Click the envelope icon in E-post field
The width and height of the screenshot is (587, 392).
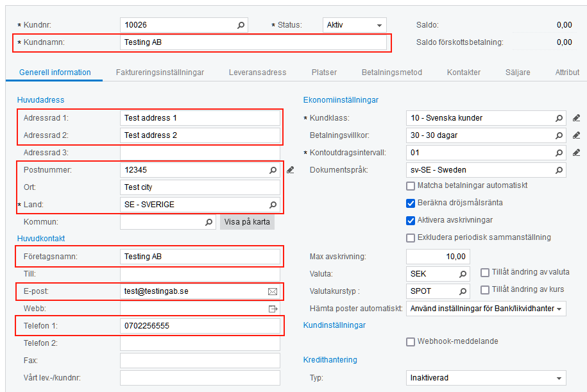click(273, 291)
